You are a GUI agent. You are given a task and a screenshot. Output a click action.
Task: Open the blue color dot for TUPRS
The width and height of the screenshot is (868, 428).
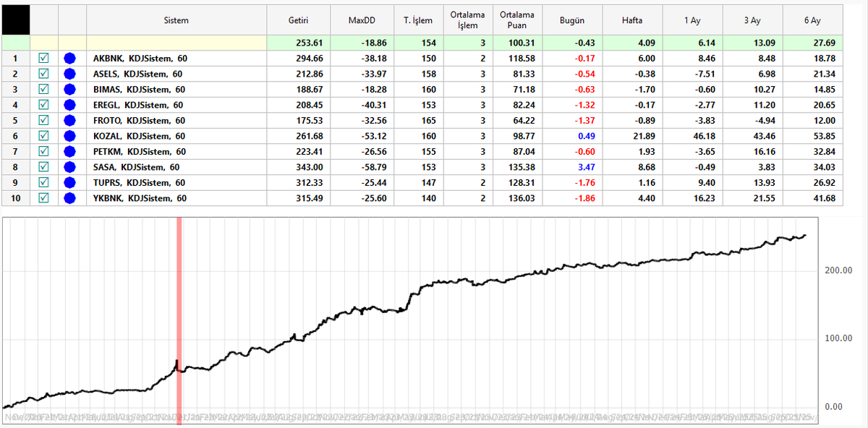click(x=71, y=182)
